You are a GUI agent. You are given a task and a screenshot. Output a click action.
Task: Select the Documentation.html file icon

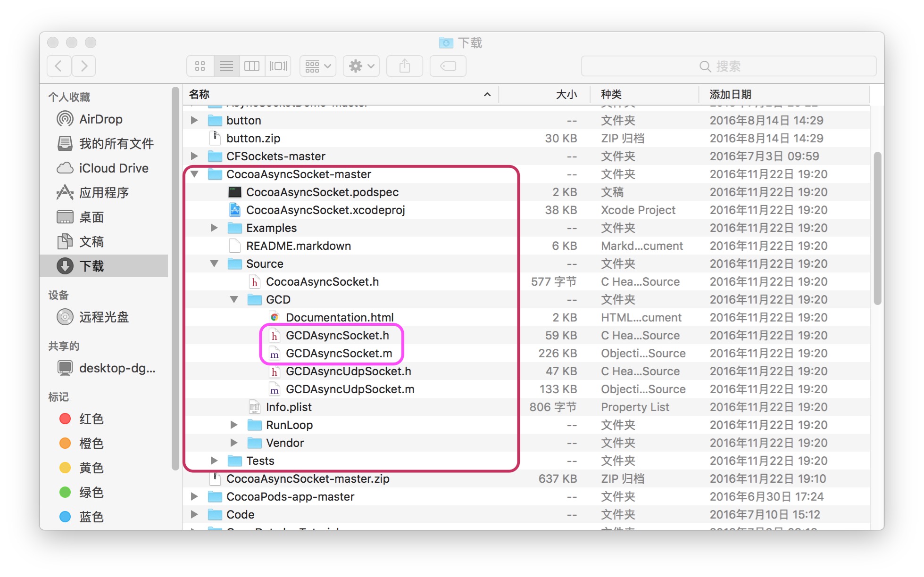(274, 317)
